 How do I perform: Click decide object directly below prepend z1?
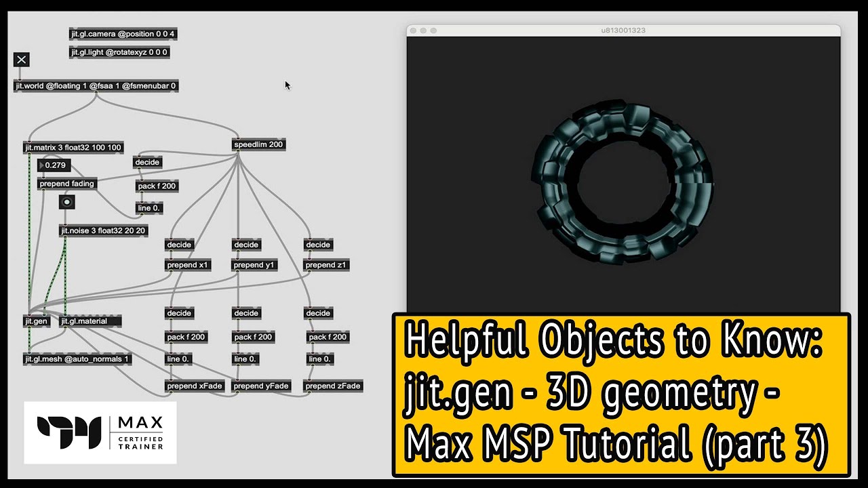click(318, 313)
